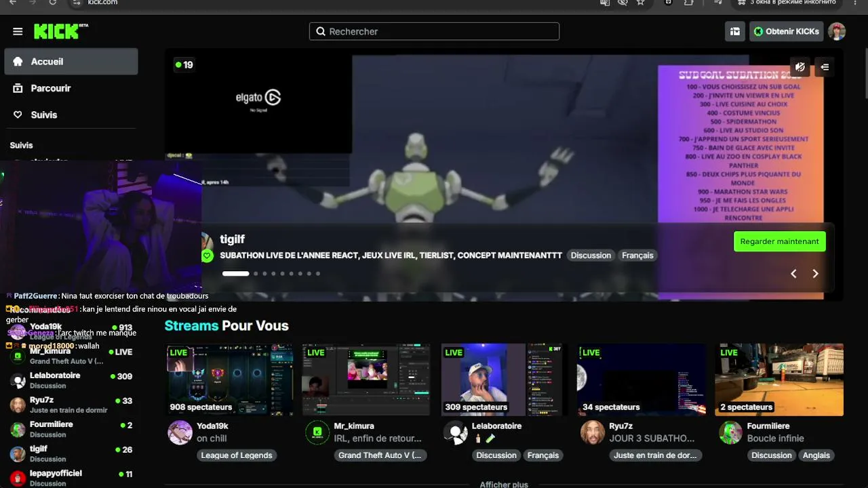Open Fourmiliere thumbnail with 2 spectateurs

(779, 380)
